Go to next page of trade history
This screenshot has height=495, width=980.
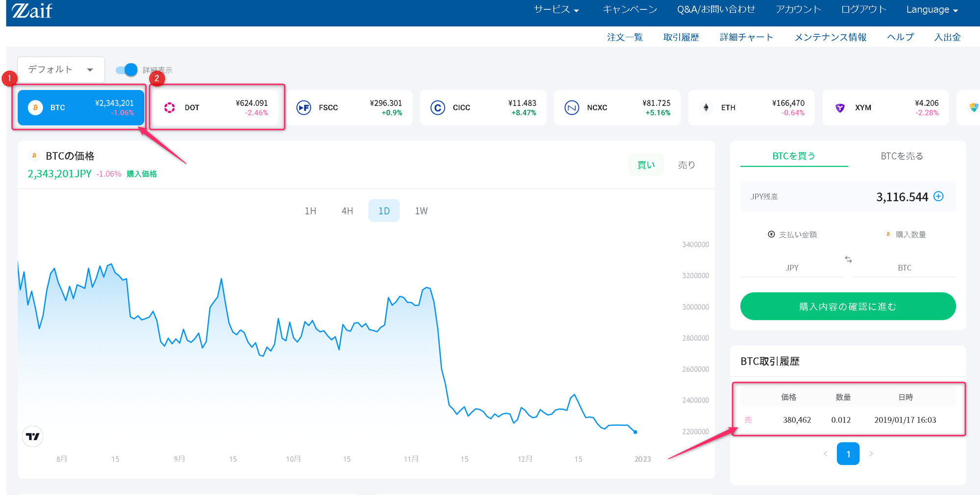[x=871, y=454]
